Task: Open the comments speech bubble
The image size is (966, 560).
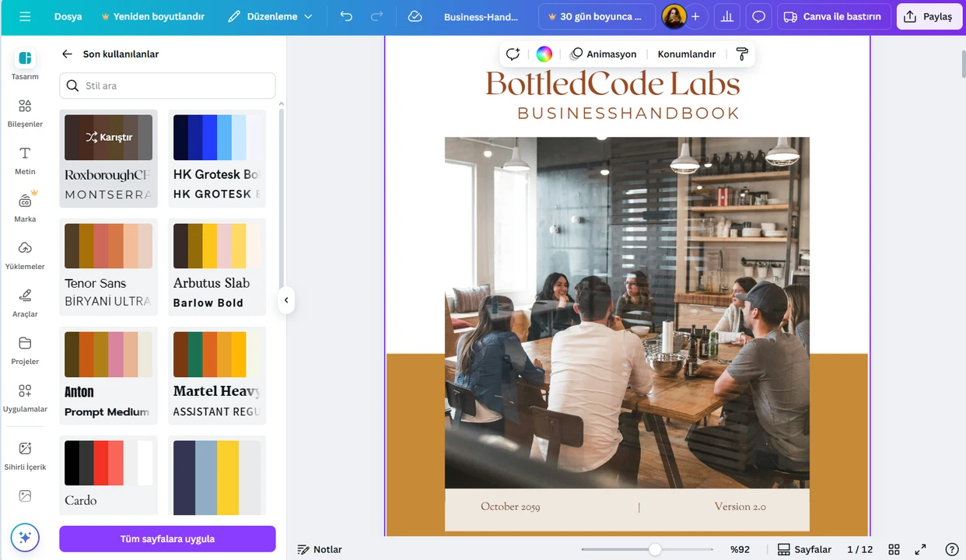Action: (x=758, y=16)
